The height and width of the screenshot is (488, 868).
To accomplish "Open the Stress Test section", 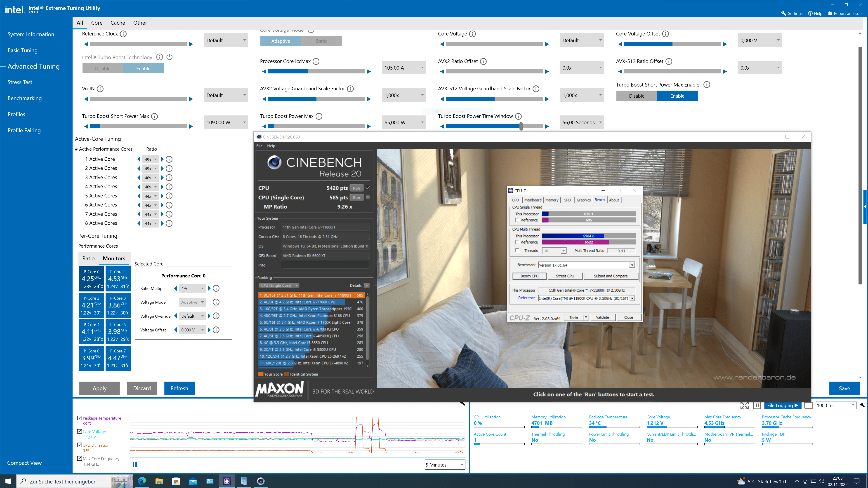I will [x=20, y=82].
